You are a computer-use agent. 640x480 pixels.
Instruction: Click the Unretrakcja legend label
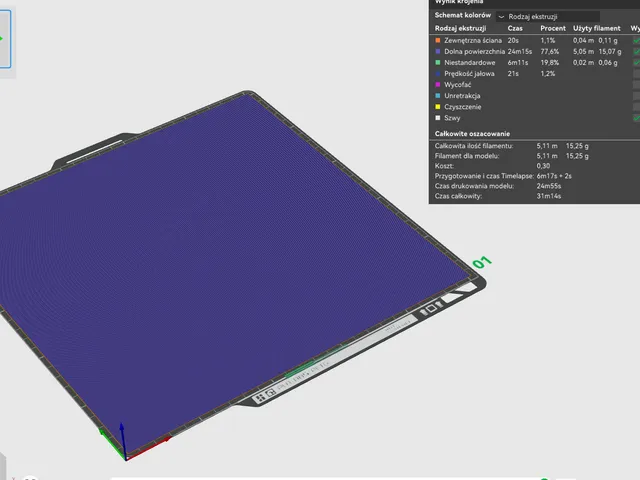pos(462,96)
